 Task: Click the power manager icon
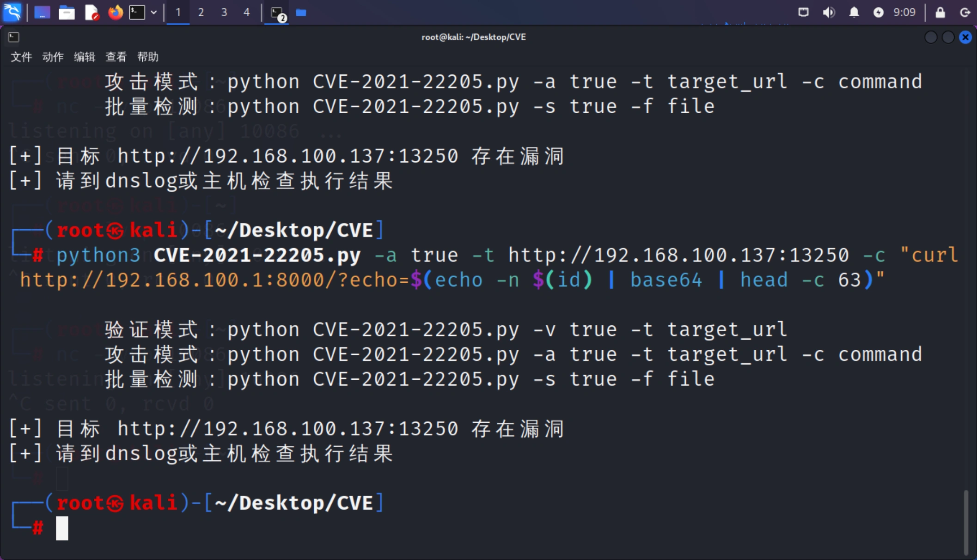pos(878,12)
